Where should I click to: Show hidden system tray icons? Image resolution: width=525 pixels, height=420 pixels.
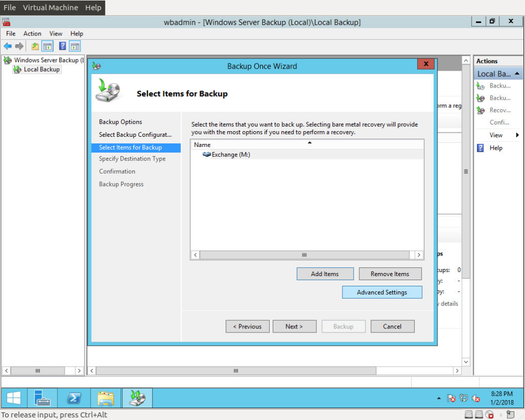tap(439, 398)
